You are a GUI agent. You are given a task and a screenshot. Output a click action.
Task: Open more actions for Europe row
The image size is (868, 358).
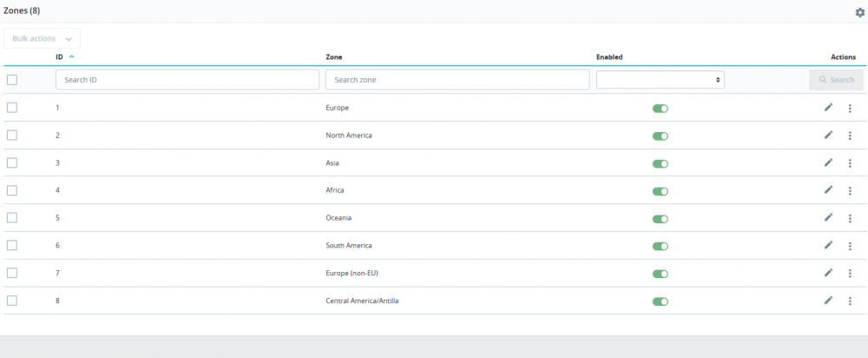click(x=850, y=108)
